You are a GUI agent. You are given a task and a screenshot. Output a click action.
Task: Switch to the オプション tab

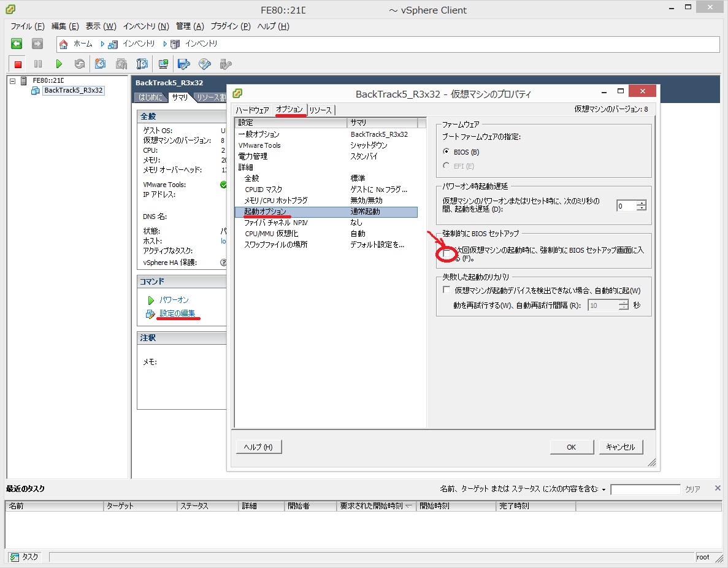tap(289, 109)
